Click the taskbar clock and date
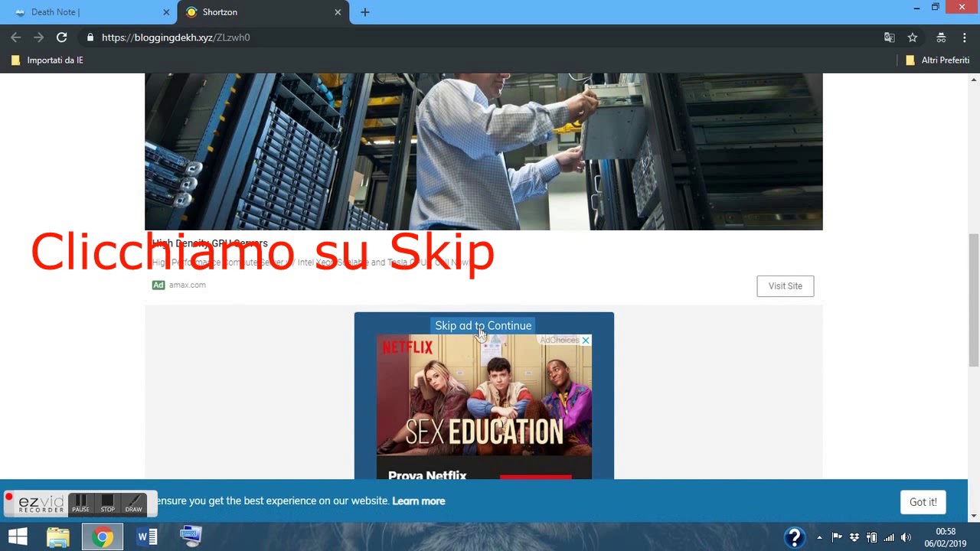The width and height of the screenshot is (980, 551). [x=946, y=537]
